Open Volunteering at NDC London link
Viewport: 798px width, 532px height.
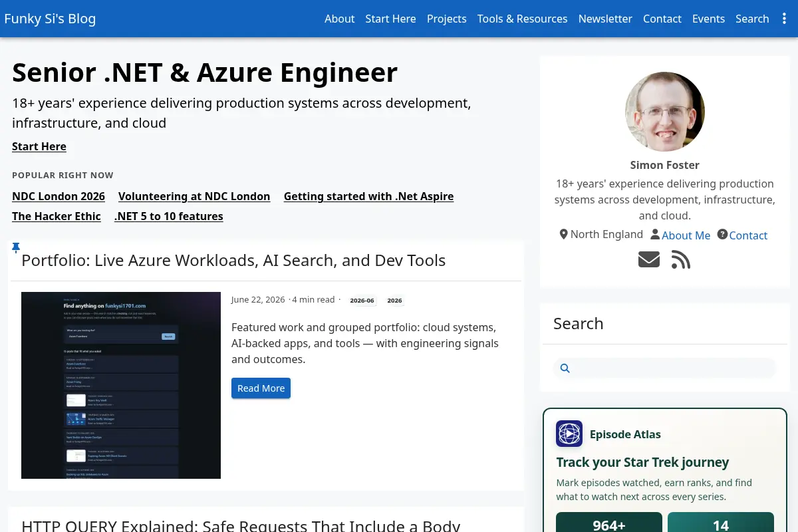click(x=194, y=196)
